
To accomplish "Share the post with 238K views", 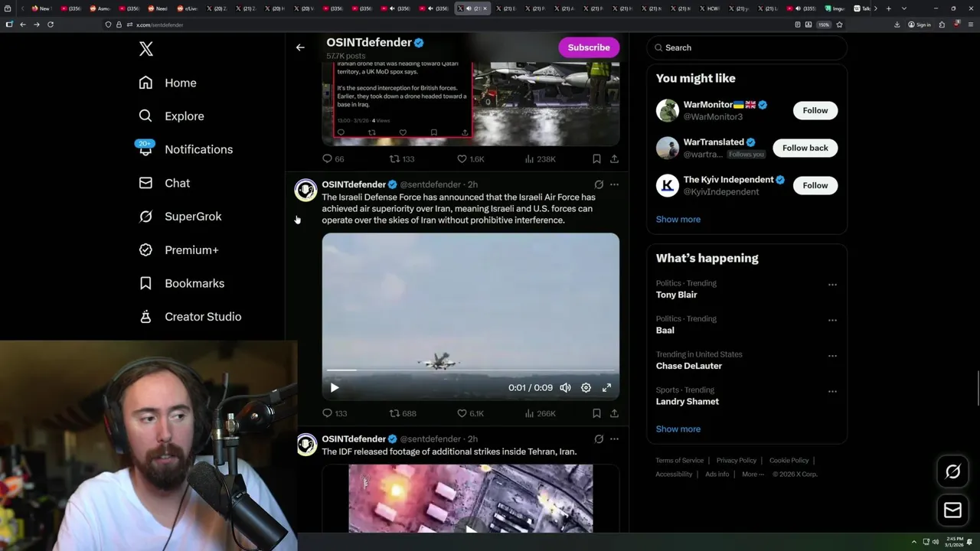I will 614,159.
